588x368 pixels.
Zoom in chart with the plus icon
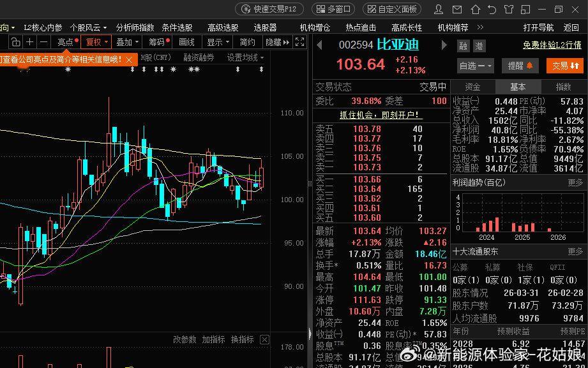(29, 42)
